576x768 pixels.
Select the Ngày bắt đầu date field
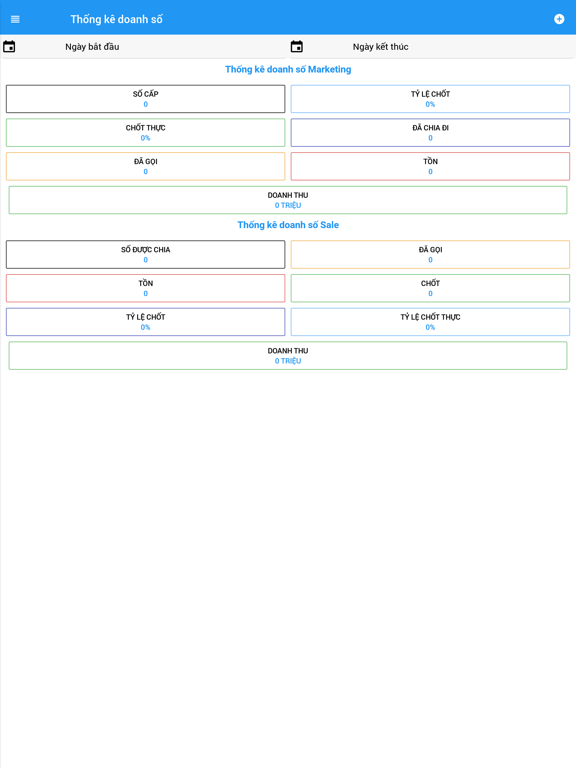click(144, 47)
